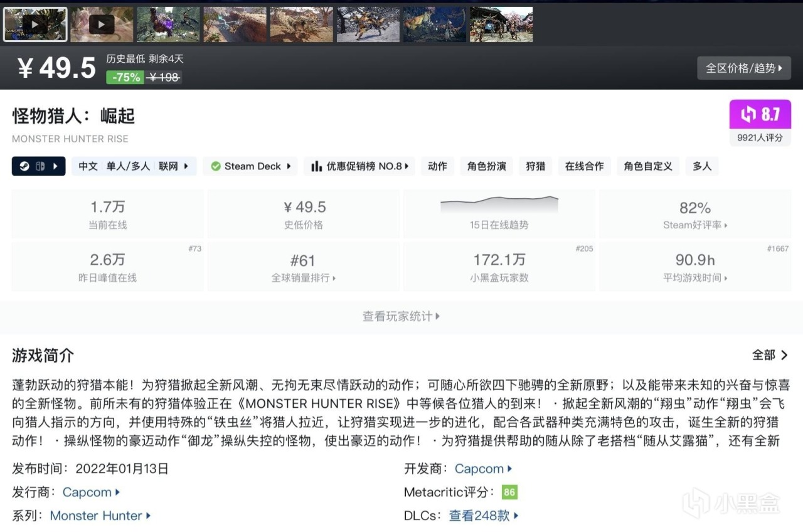
Task: Click the bar chart icon beside 优惠促销榜
Action: point(317,166)
